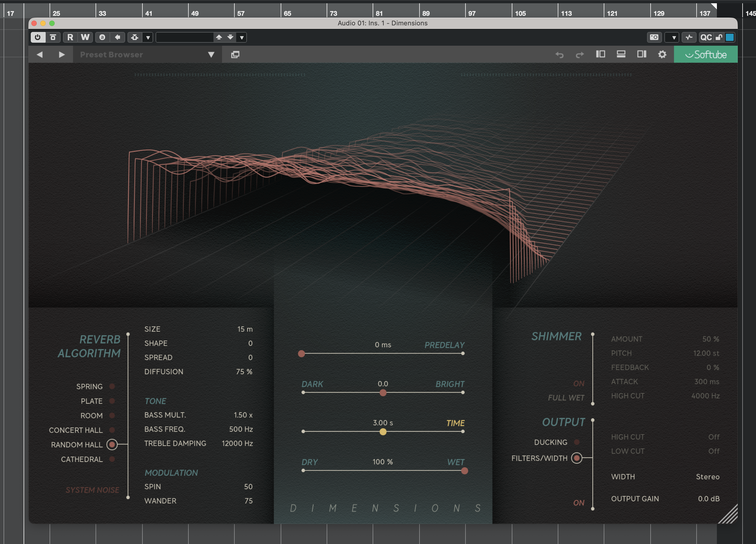Open the preset field dropdown arrow

click(x=242, y=37)
